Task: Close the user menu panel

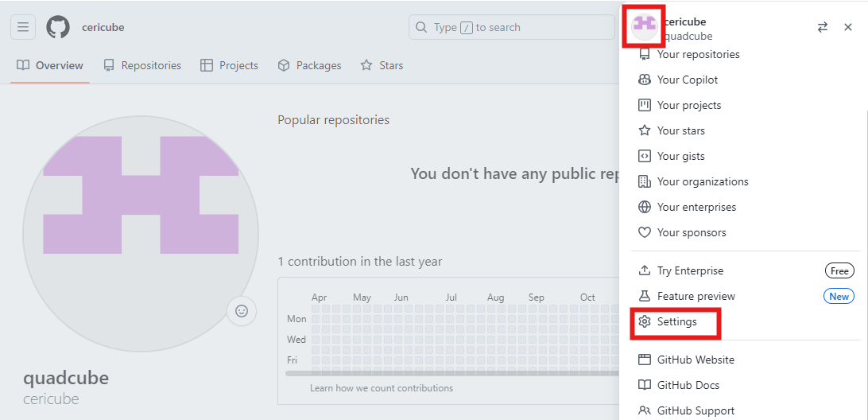Action: pyautogui.click(x=848, y=27)
